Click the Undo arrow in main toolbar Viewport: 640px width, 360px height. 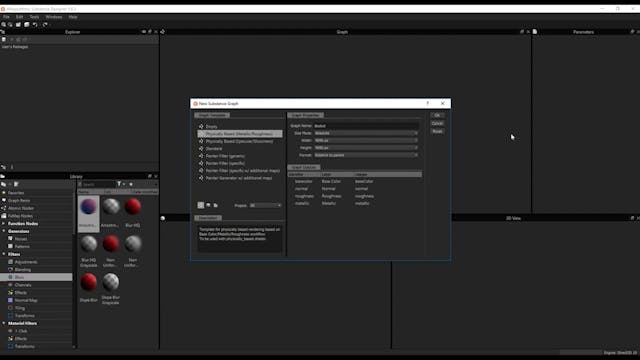pyautogui.click(x=35, y=25)
